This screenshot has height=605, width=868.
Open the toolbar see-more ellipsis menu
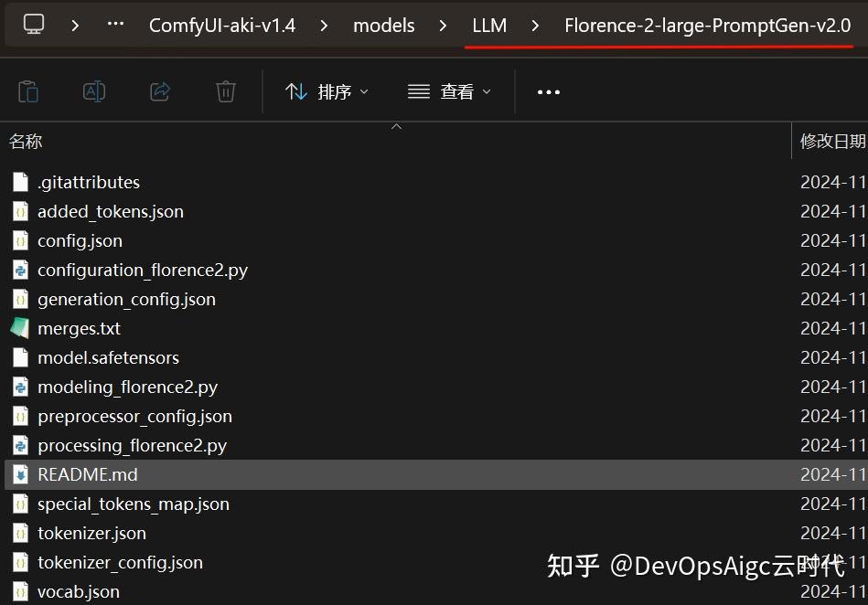548,91
